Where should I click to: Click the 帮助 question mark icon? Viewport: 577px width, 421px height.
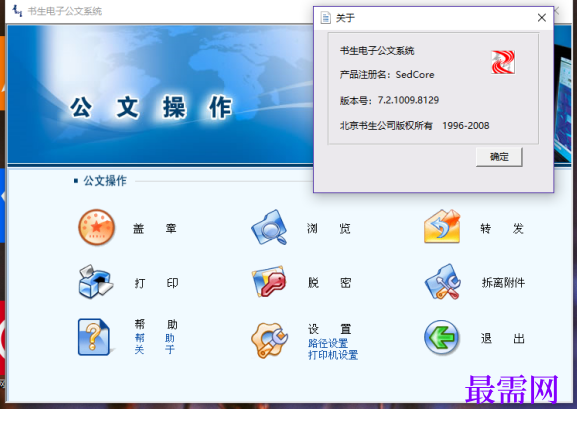click(x=94, y=337)
